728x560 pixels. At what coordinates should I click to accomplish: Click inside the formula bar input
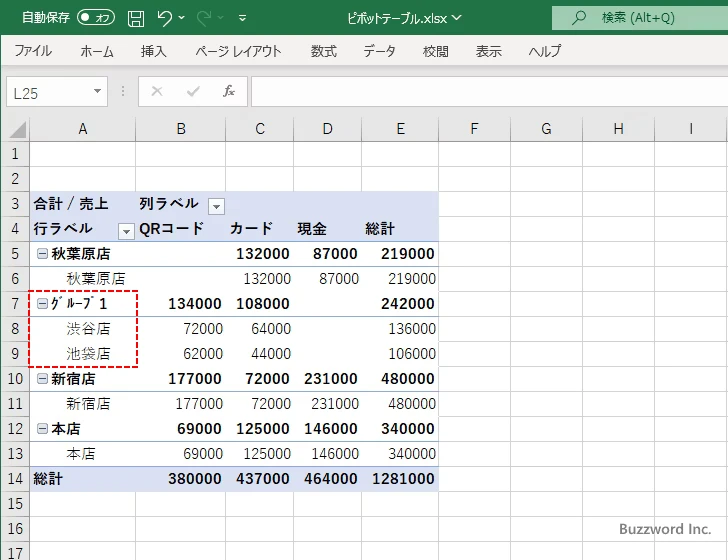point(489,92)
